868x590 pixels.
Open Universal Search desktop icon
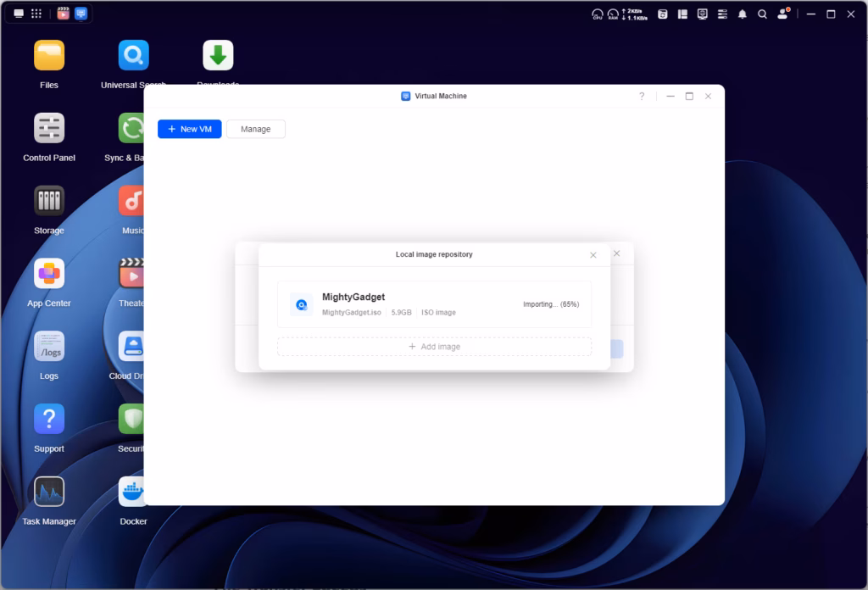(133, 56)
